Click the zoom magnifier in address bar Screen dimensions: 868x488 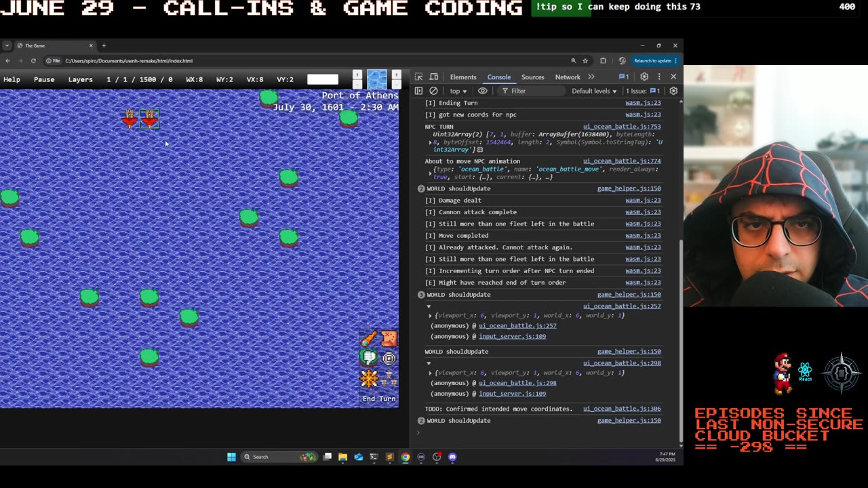pos(573,60)
